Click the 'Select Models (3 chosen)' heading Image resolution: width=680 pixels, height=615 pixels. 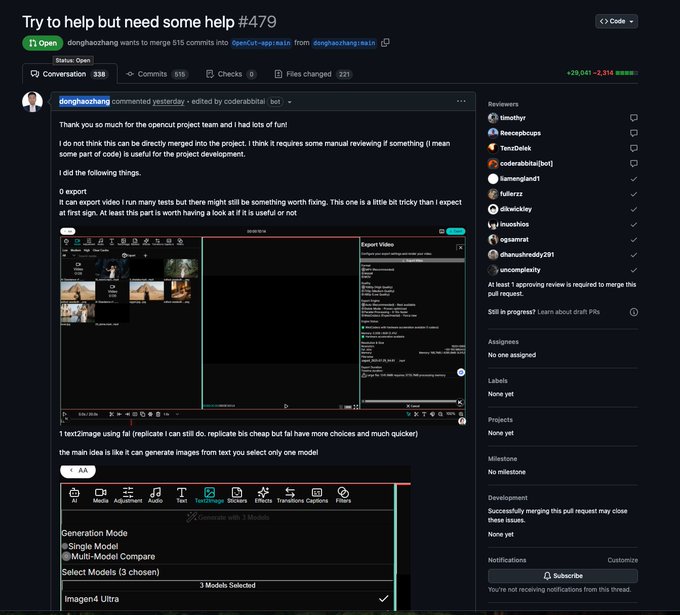111,572
